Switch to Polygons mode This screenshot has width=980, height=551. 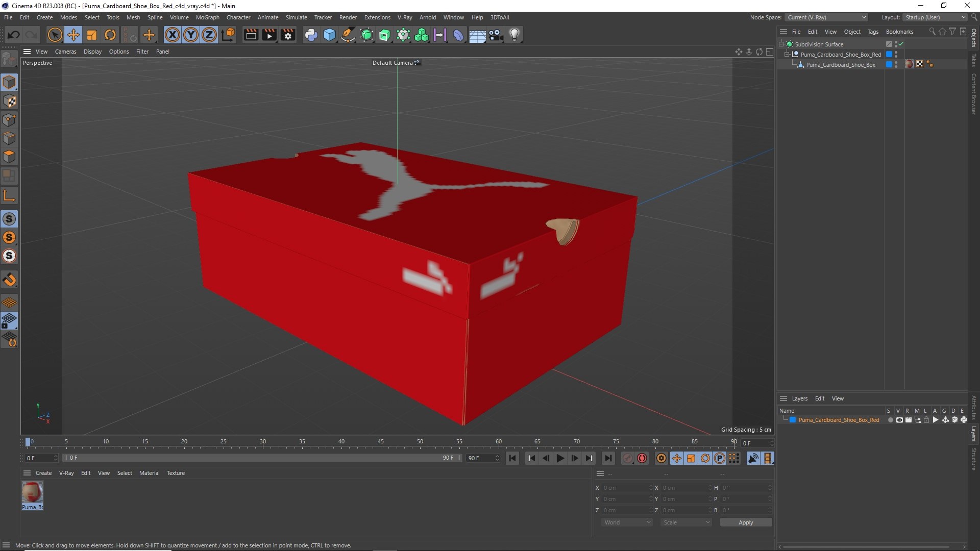[9, 157]
